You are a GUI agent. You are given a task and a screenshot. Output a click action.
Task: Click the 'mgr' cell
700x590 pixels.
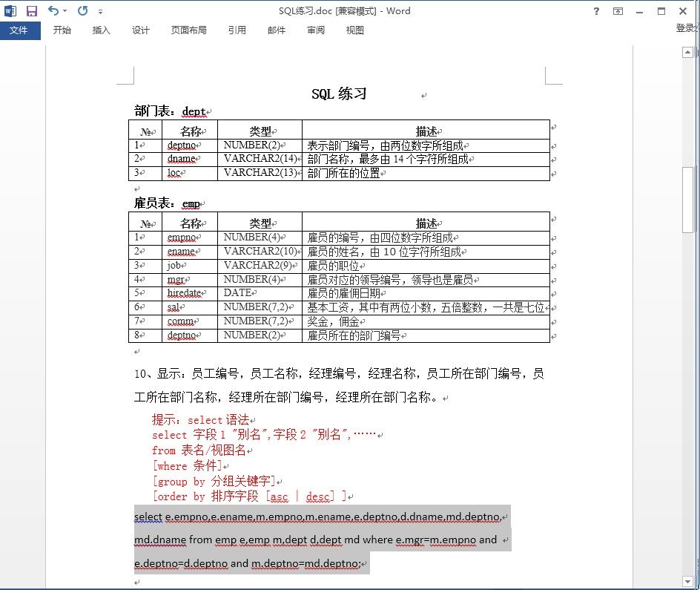click(x=190, y=280)
